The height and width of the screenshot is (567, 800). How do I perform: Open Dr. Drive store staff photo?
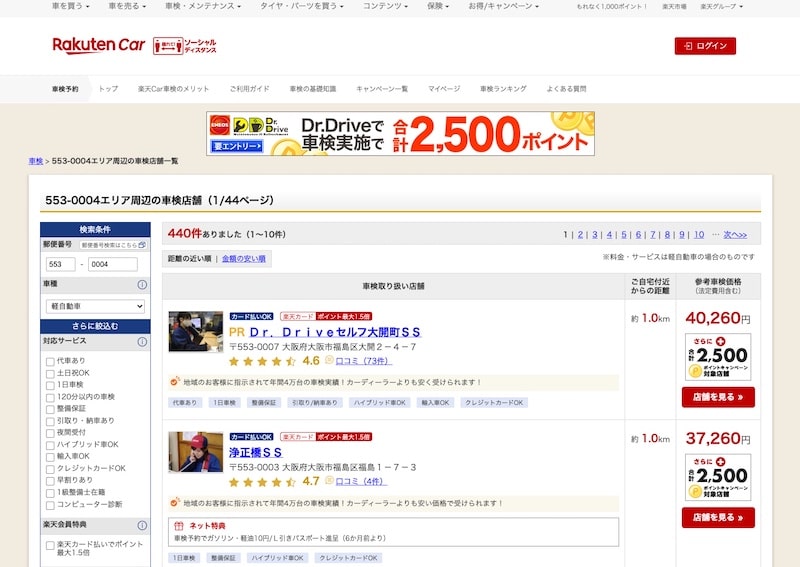[x=196, y=331]
